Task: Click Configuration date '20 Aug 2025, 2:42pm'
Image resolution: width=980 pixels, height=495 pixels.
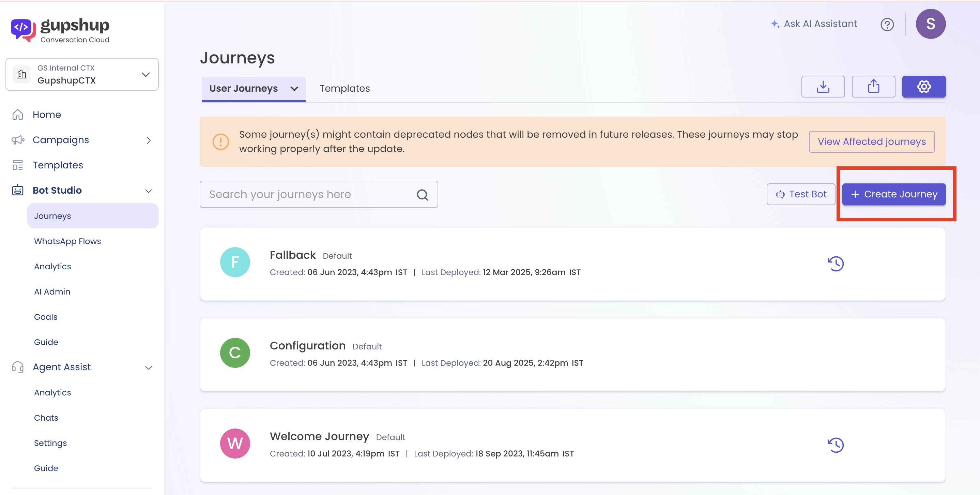Action: coord(525,363)
